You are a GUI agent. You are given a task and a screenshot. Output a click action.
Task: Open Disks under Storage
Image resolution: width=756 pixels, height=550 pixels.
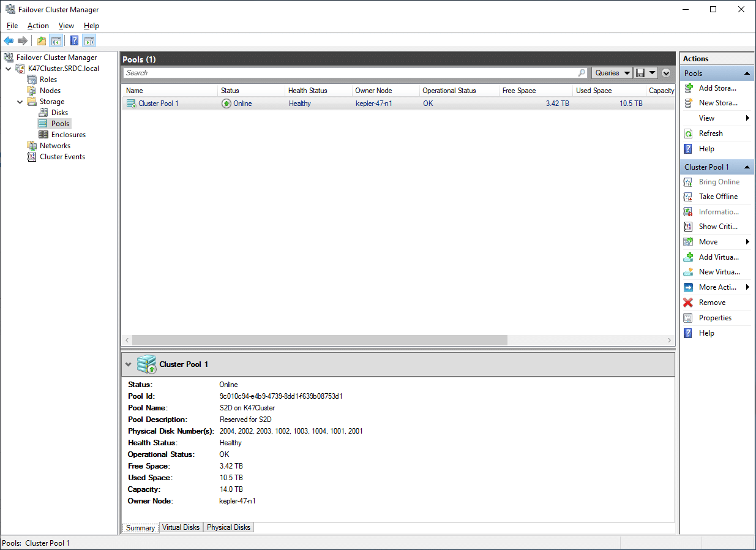click(60, 113)
